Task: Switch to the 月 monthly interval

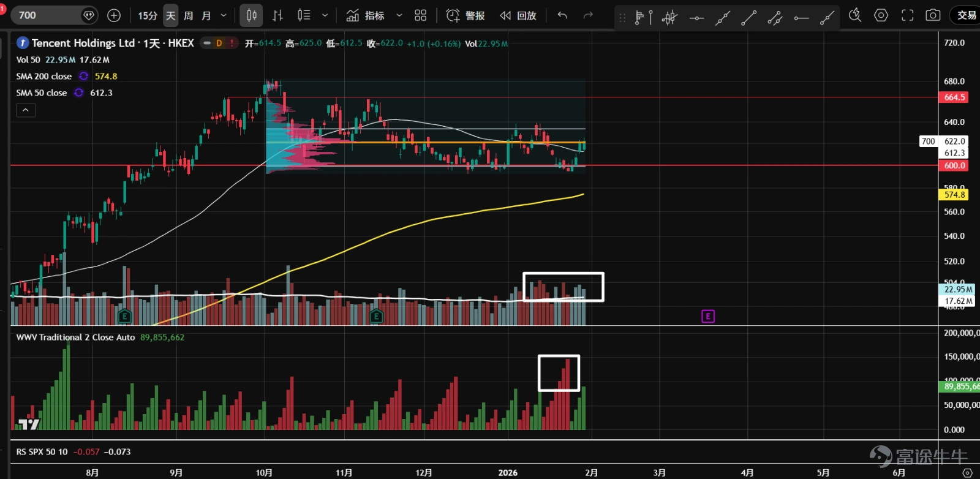Action: [x=206, y=15]
